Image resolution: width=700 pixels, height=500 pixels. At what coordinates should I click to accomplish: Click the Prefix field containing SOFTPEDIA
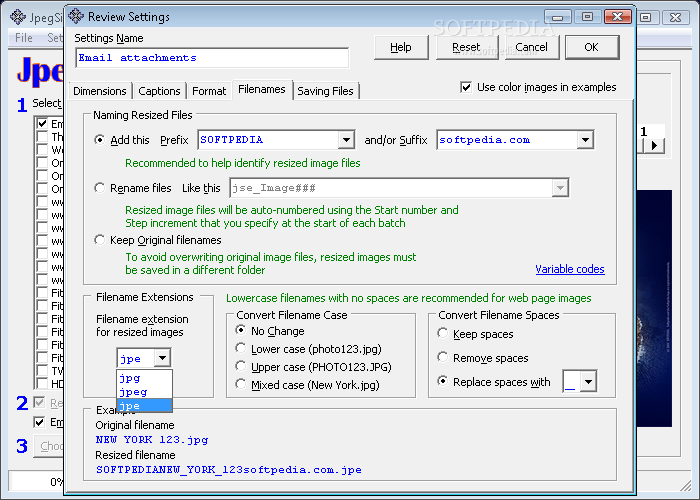(268, 140)
